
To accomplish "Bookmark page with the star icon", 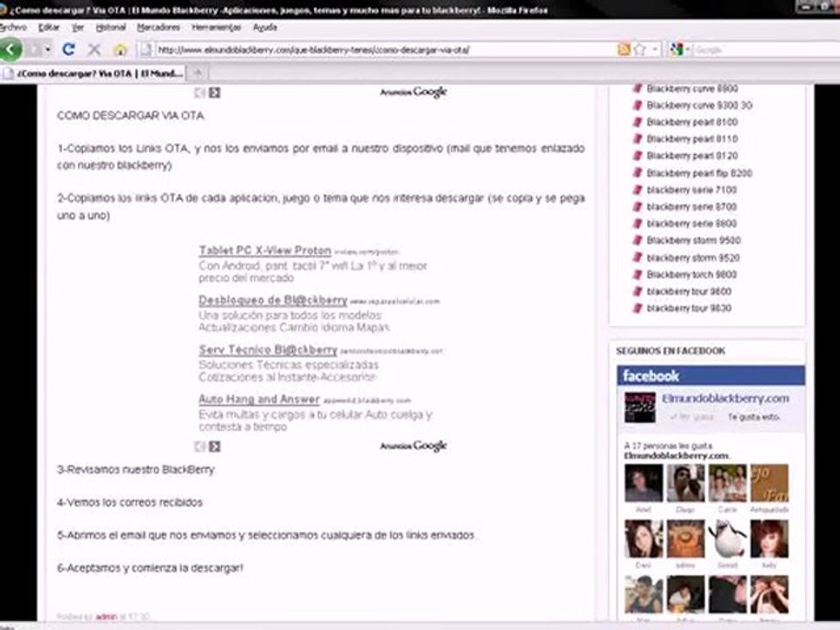I will coord(640,50).
